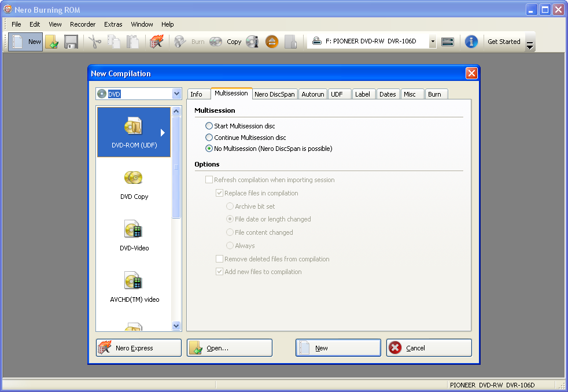Image resolution: width=568 pixels, height=392 pixels.
Task: Click the folder Open icon in the main toolbar
Action: (x=52, y=42)
